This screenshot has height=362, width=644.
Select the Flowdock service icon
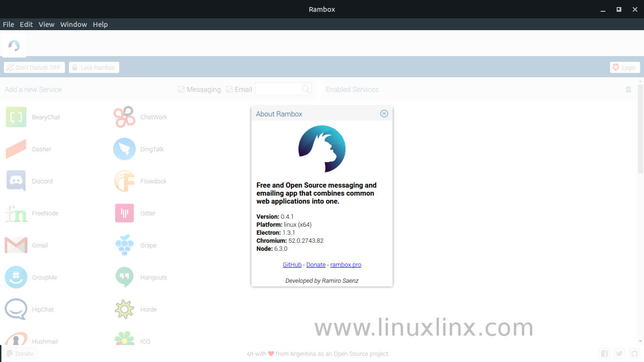(x=124, y=181)
